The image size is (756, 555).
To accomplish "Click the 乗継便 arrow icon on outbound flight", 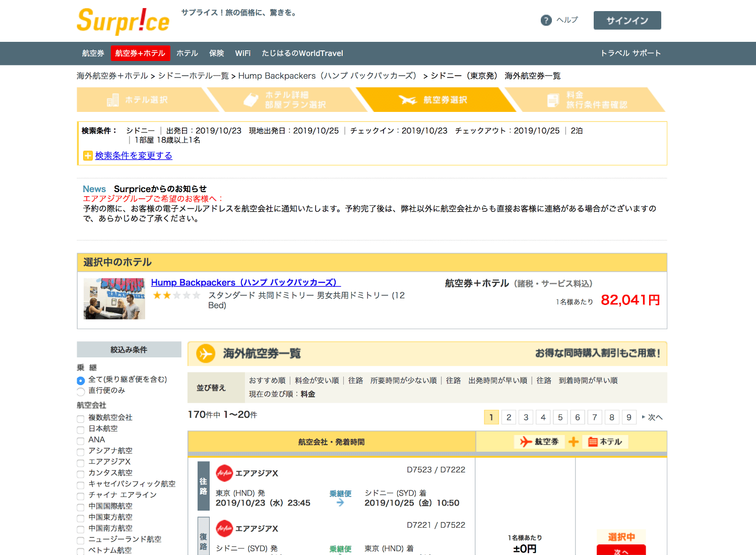I will pyautogui.click(x=340, y=503).
